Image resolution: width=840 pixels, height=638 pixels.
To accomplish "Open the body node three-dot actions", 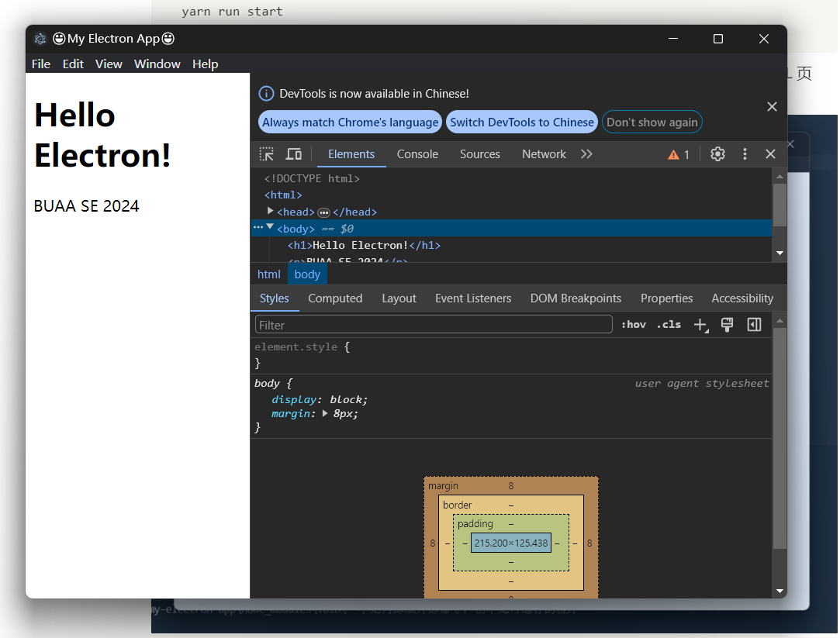I will [x=258, y=227].
